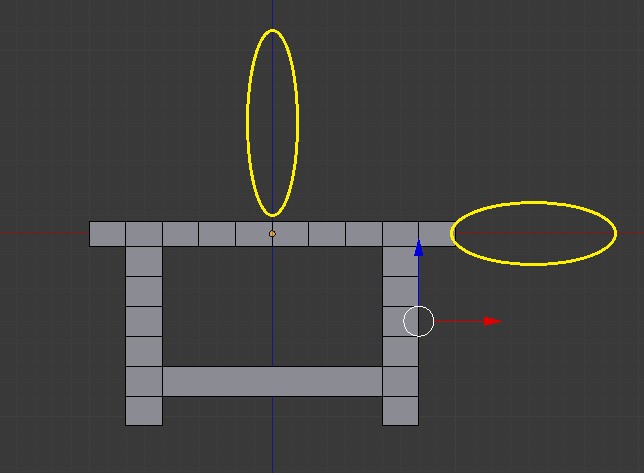Click inside the vertical yellow ellipse

(272, 122)
